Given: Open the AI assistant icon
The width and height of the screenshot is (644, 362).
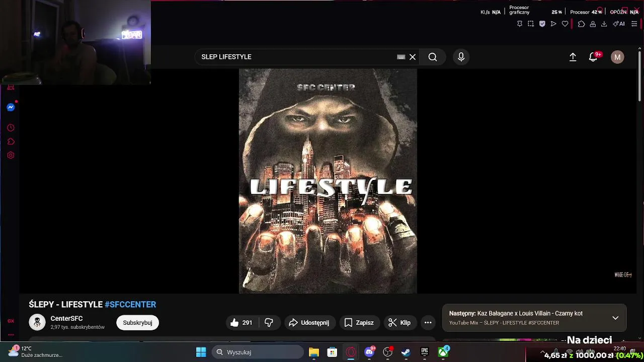Looking at the screenshot, I should click(x=619, y=24).
